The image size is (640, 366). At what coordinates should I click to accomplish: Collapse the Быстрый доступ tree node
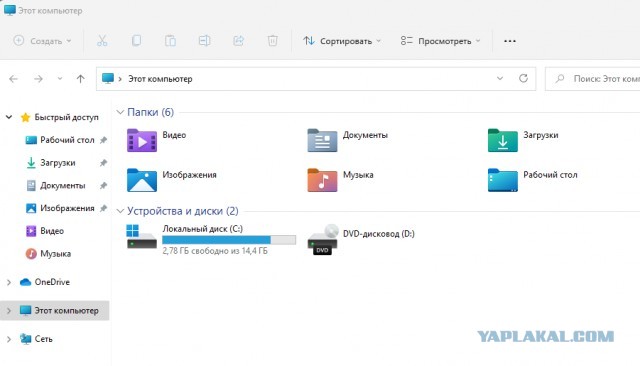9,118
